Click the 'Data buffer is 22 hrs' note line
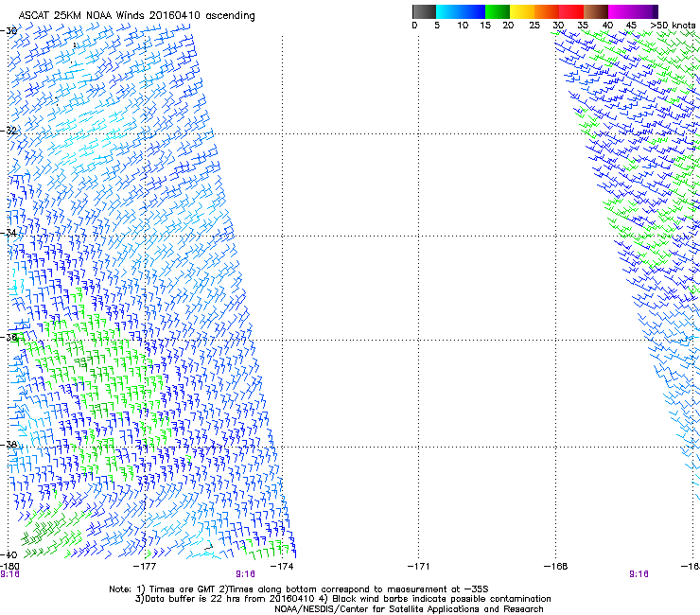700x615 pixels. 342,599
